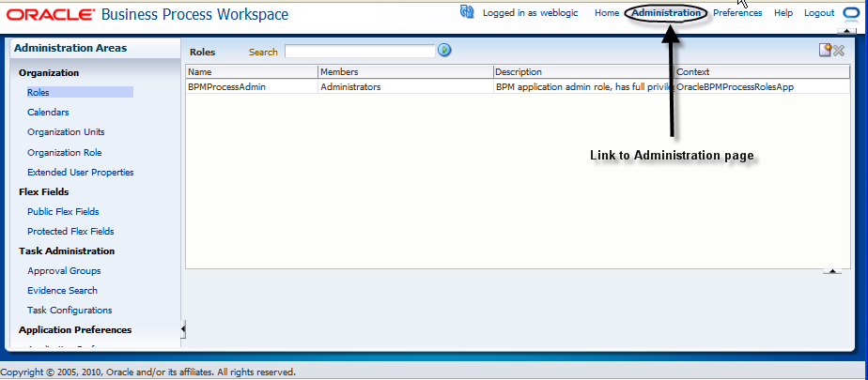The image size is (868, 380).
Task: Click the refresh icon beside Logged in
Action: pyautogui.click(x=467, y=11)
